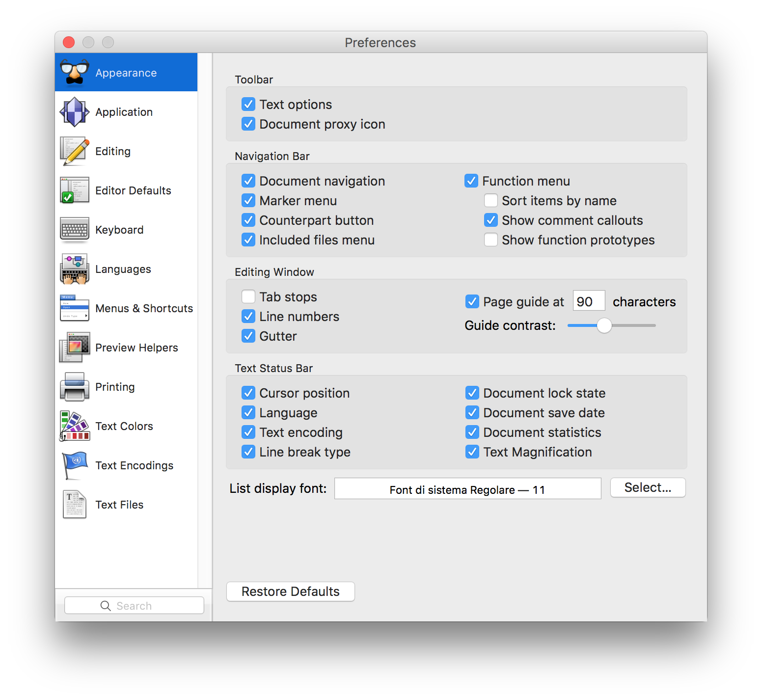Open the Text Colors swatch-fan icon

75,426
